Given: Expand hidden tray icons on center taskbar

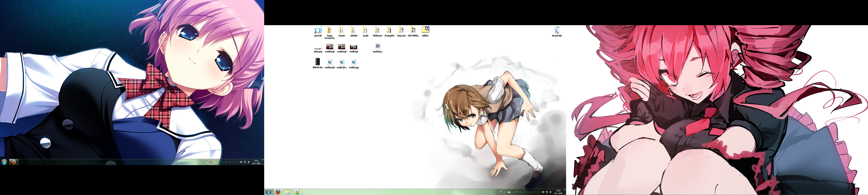Looking at the screenshot, I should coord(505,192).
